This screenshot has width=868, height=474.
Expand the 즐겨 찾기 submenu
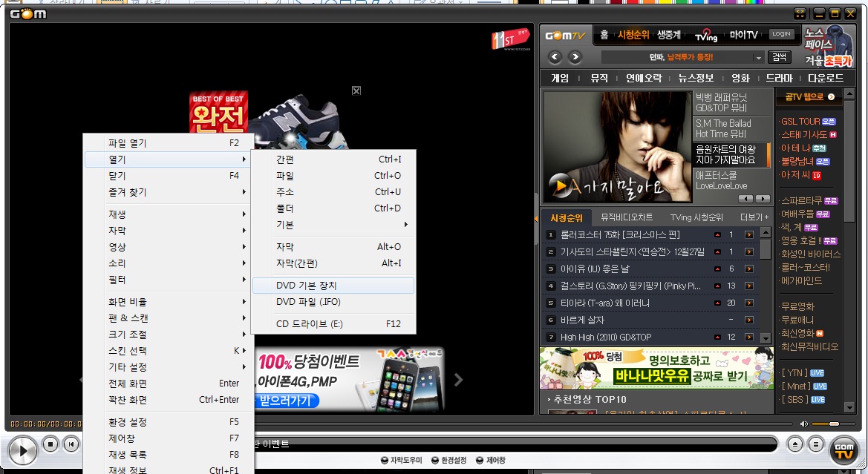(170, 192)
